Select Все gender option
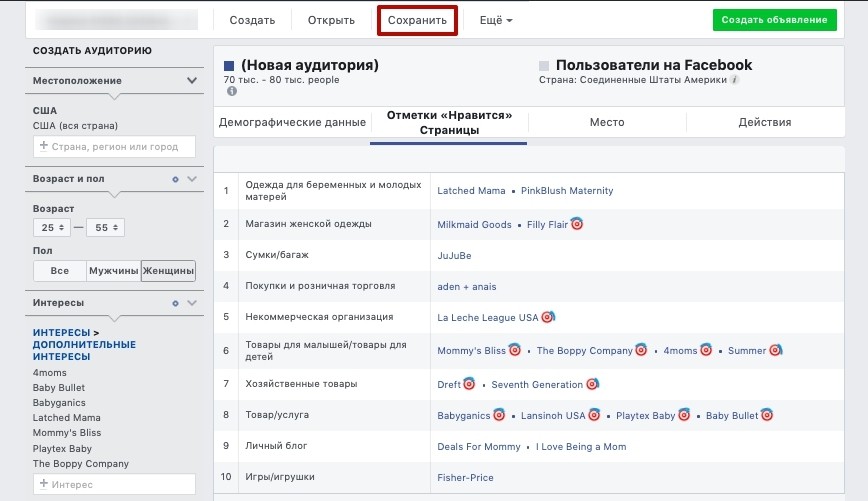868x501 pixels. point(60,271)
